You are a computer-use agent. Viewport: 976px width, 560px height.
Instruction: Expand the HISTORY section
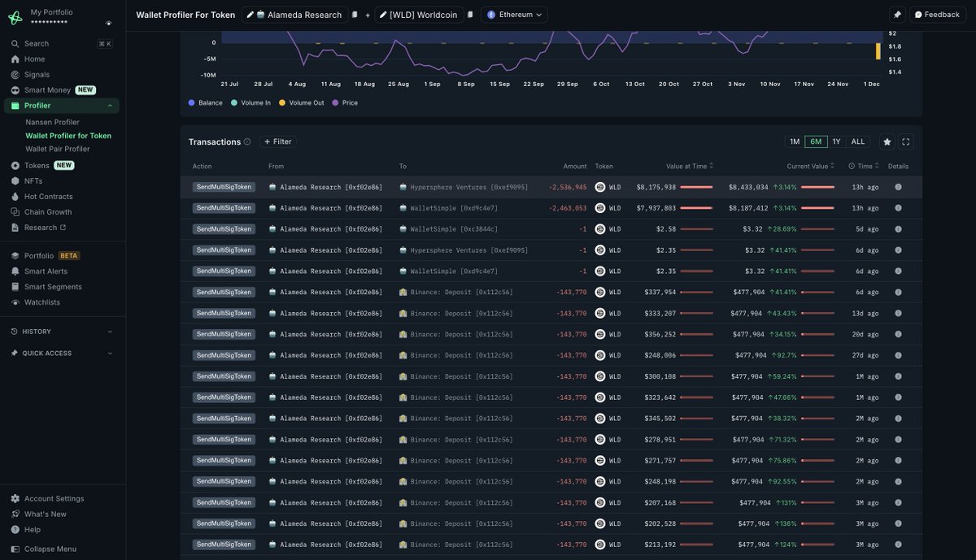pyautogui.click(x=62, y=332)
